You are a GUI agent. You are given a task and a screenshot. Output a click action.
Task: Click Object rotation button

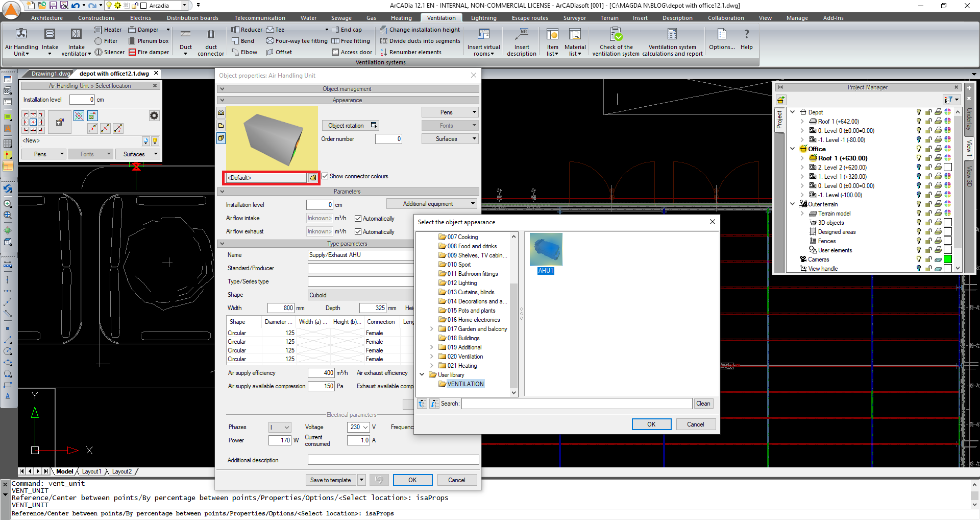(x=350, y=126)
